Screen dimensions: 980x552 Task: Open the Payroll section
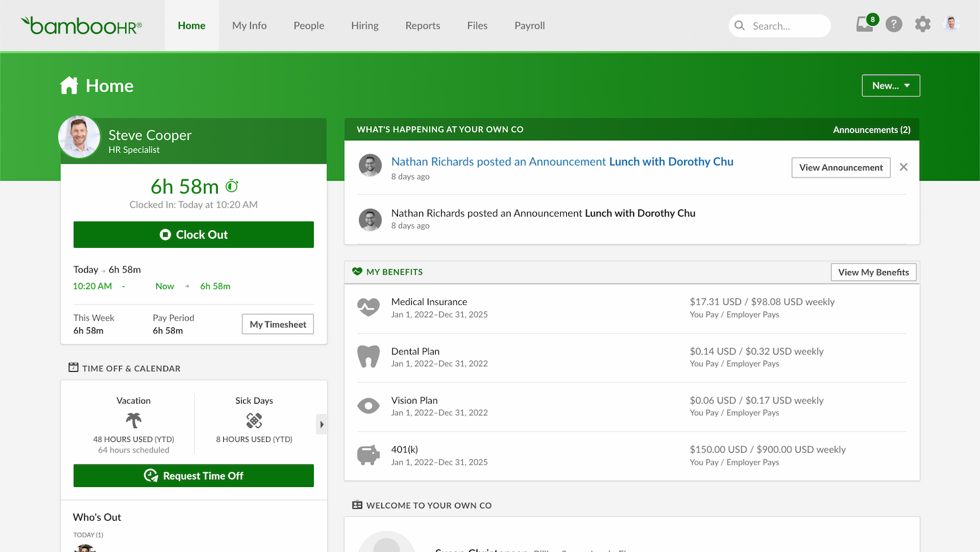tap(529, 25)
